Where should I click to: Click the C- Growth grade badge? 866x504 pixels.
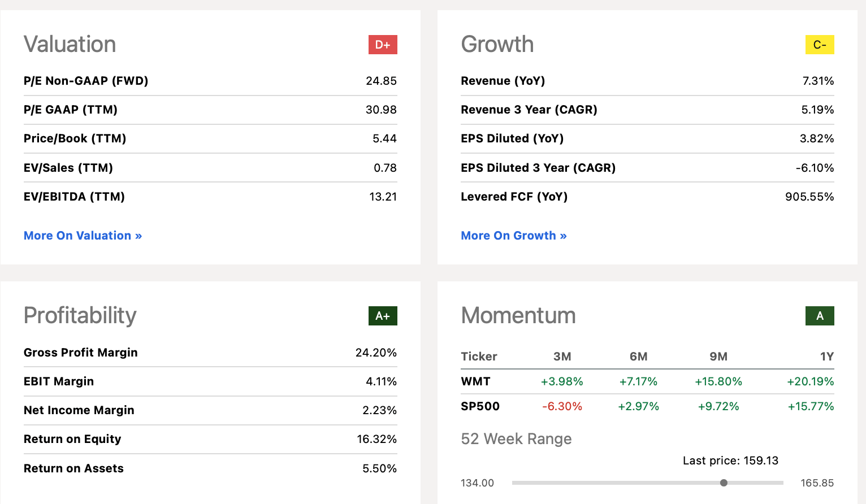pyautogui.click(x=819, y=45)
